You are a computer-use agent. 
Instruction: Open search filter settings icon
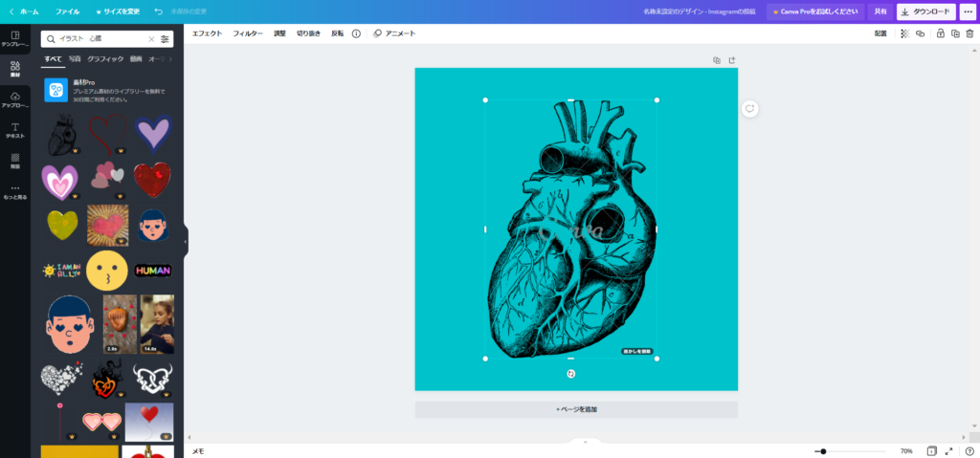point(165,39)
